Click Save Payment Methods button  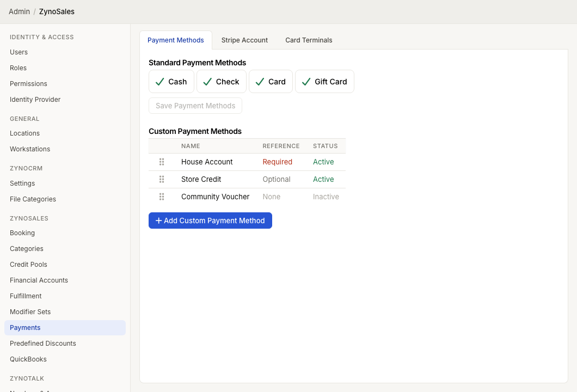click(195, 106)
